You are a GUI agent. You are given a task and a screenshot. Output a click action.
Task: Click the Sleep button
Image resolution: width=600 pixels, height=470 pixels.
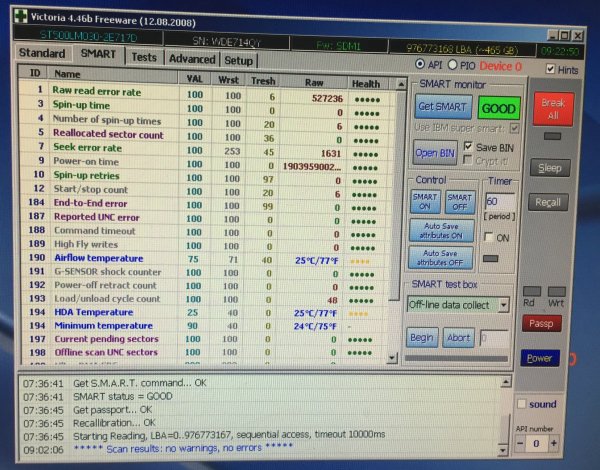click(x=550, y=168)
